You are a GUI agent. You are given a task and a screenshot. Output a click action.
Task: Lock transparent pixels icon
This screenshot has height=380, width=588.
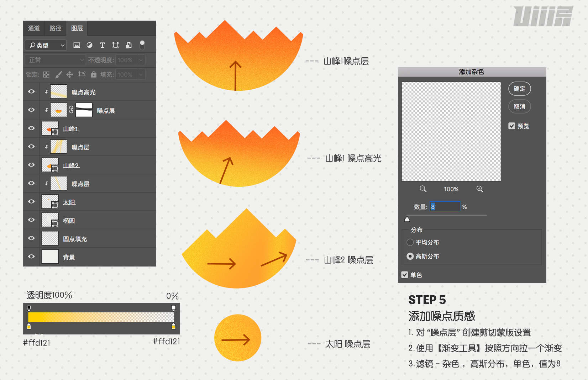click(x=46, y=74)
